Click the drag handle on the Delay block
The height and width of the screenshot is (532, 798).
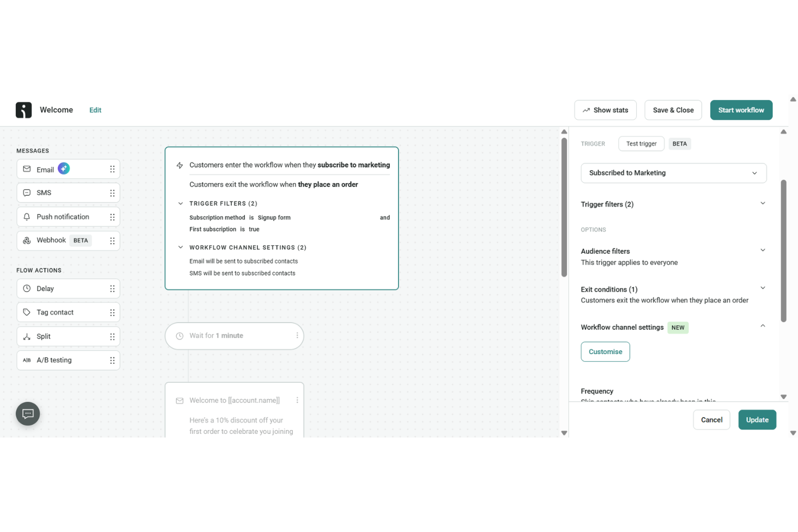coord(112,289)
